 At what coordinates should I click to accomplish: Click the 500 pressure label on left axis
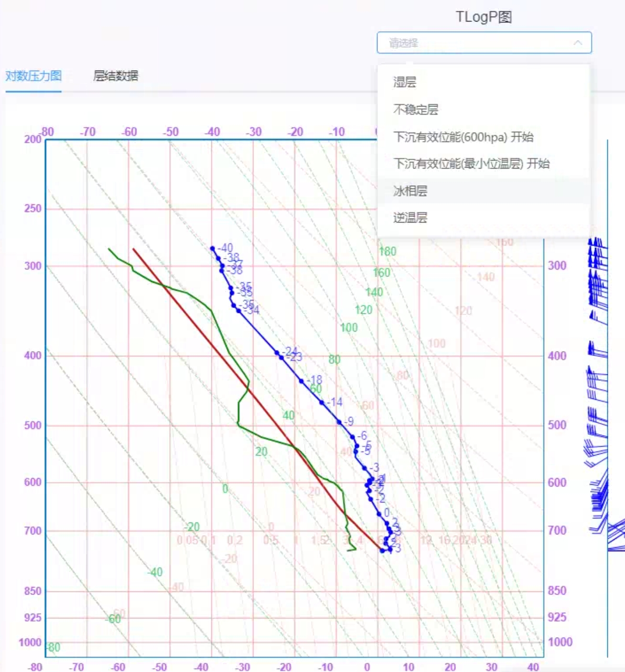[33, 426]
